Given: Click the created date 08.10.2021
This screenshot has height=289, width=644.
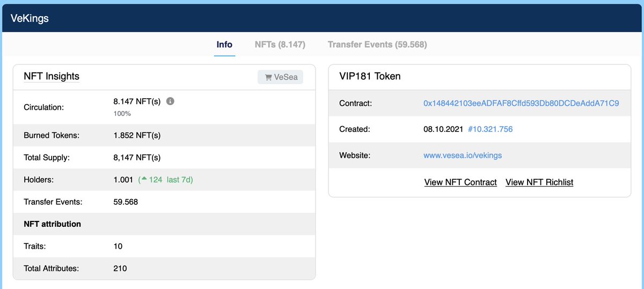Looking at the screenshot, I should coord(443,129).
